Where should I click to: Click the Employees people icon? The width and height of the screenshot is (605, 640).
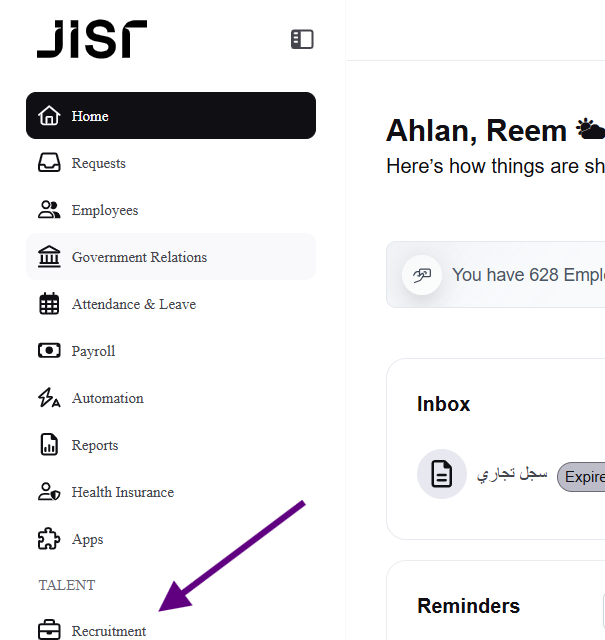pos(49,210)
